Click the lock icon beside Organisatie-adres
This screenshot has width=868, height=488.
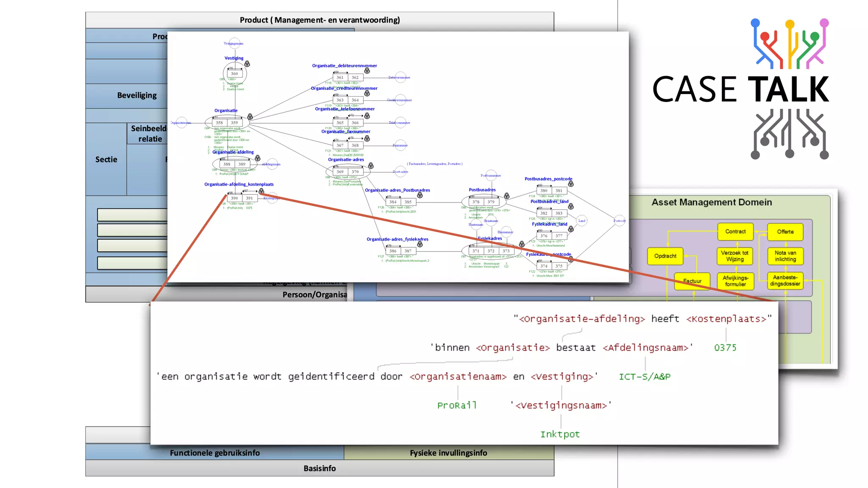371,166
